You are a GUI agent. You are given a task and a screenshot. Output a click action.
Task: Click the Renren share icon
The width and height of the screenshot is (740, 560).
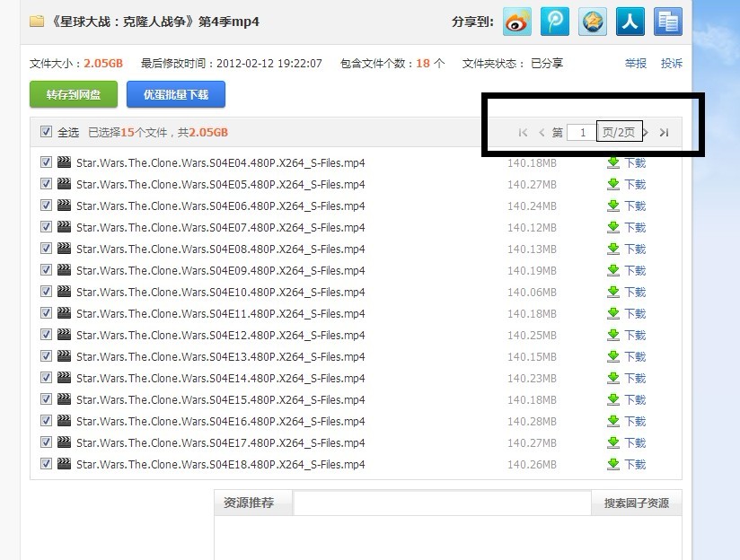[x=630, y=22]
